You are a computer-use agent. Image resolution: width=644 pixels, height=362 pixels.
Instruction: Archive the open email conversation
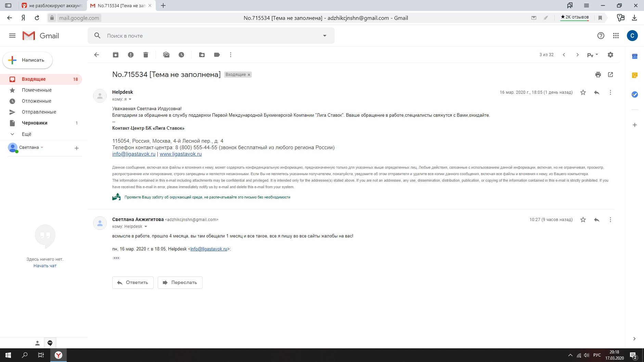click(116, 55)
